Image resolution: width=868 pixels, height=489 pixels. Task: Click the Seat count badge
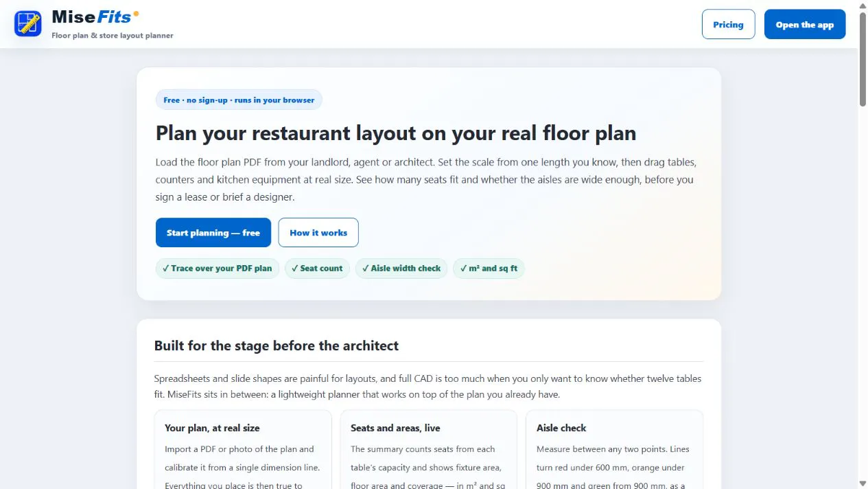pos(318,269)
